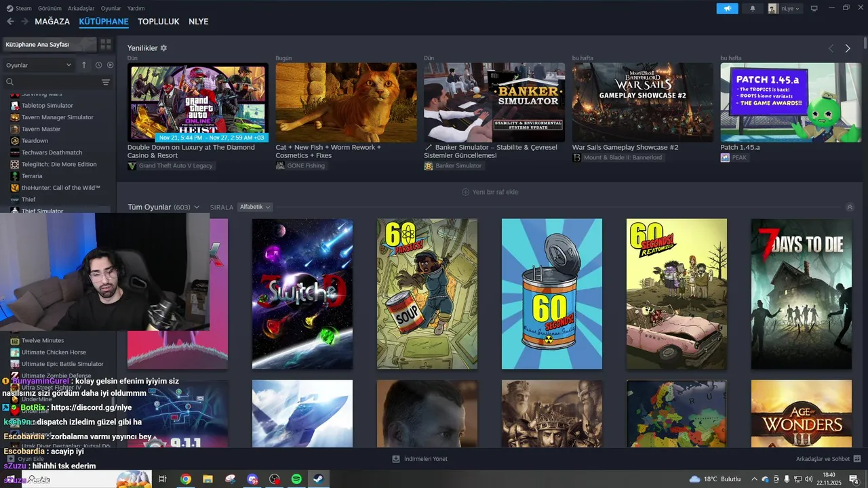Viewport: 868px width, 488px height.
Task: Open GTA Diamond Casino news thumbnail
Action: [x=198, y=102]
